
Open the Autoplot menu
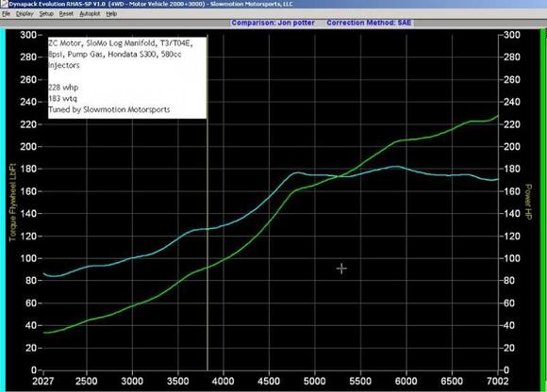90,14
